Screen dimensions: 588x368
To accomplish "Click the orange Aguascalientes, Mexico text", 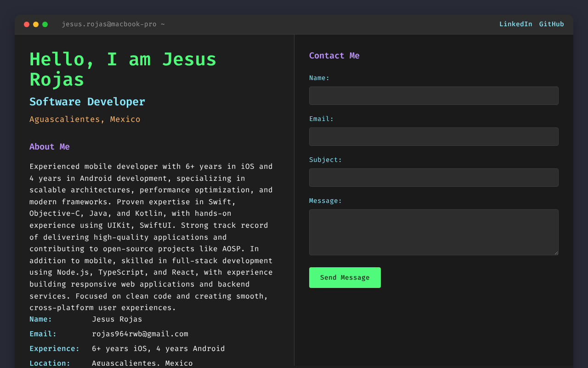I will pos(85,120).
